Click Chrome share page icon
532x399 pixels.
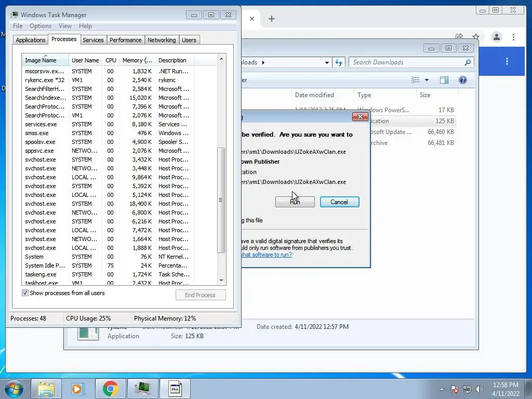click(459, 37)
